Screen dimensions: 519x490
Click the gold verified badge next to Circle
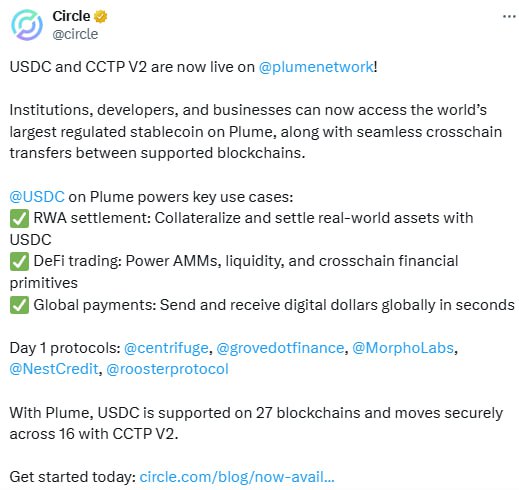[x=101, y=16]
